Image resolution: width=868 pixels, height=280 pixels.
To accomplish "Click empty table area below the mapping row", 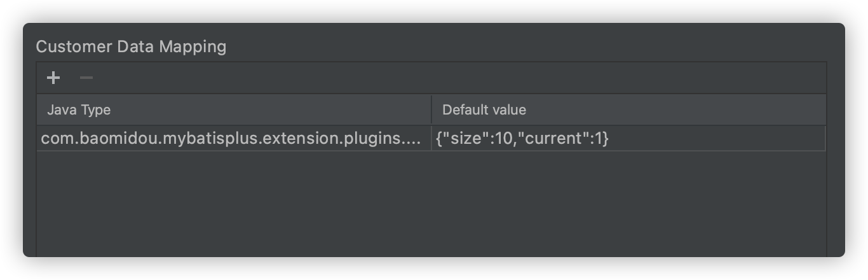I will 431,204.
